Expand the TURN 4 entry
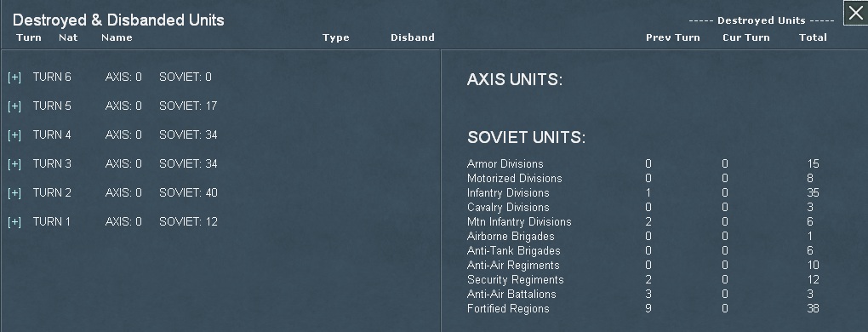The image size is (868, 332). (14, 135)
